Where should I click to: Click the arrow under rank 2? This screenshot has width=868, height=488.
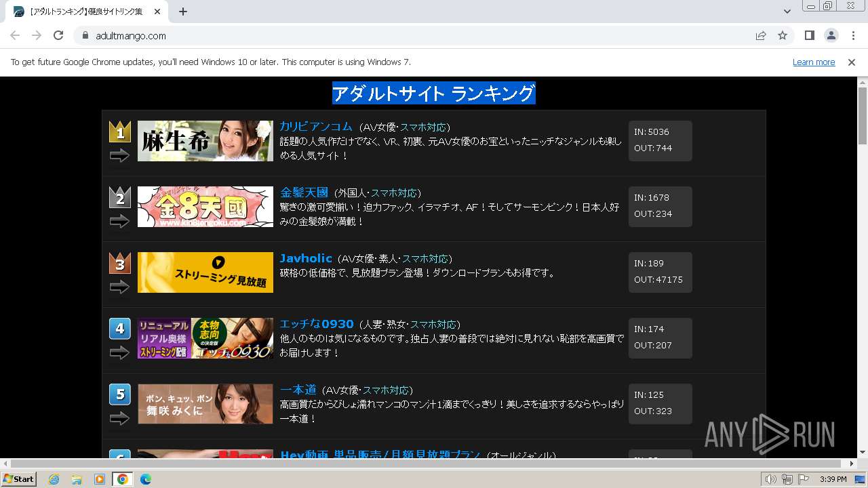[x=119, y=222]
